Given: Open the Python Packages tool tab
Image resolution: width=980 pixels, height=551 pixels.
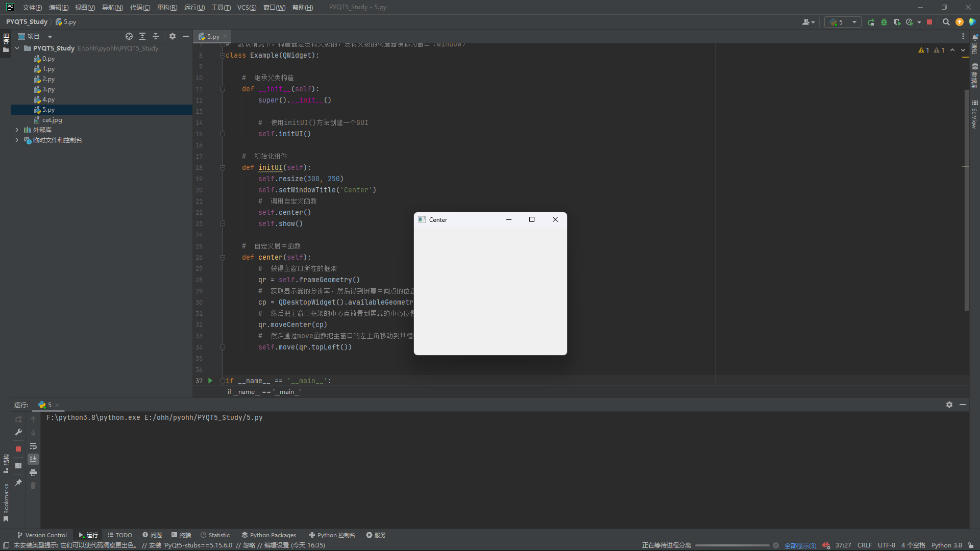Looking at the screenshot, I should click(x=269, y=535).
